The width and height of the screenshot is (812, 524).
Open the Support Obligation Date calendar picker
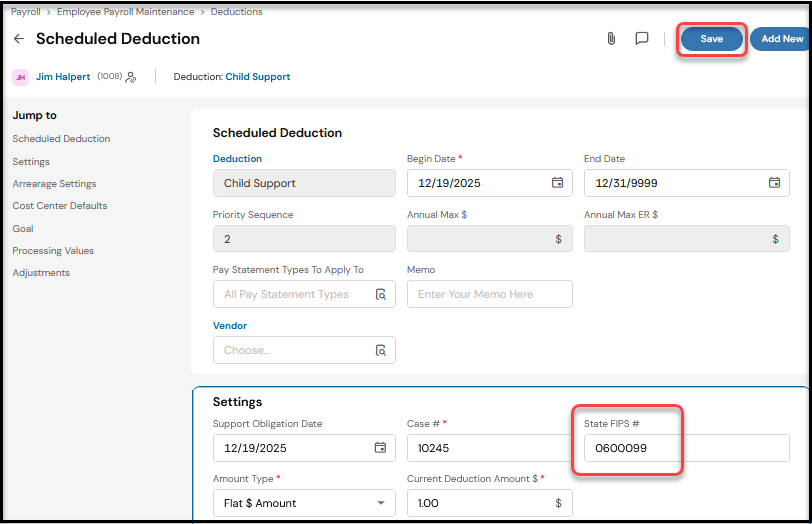click(x=380, y=448)
